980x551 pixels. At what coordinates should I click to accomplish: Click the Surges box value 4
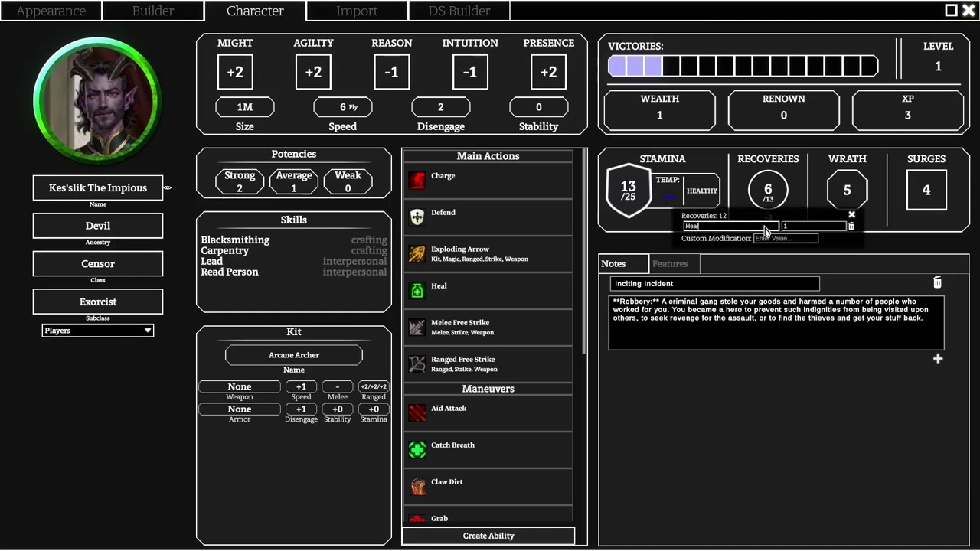pos(926,190)
